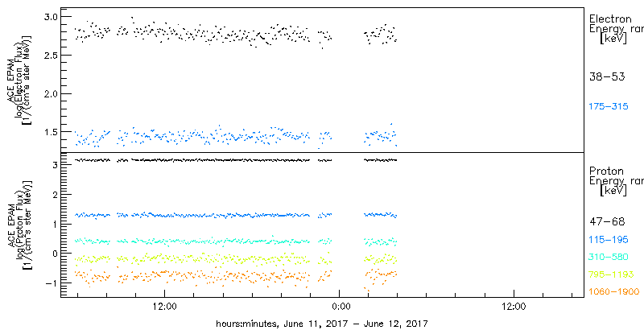The image size is (644, 330).
Task: Click the 0:00 time axis label
Action: click(340, 305)
